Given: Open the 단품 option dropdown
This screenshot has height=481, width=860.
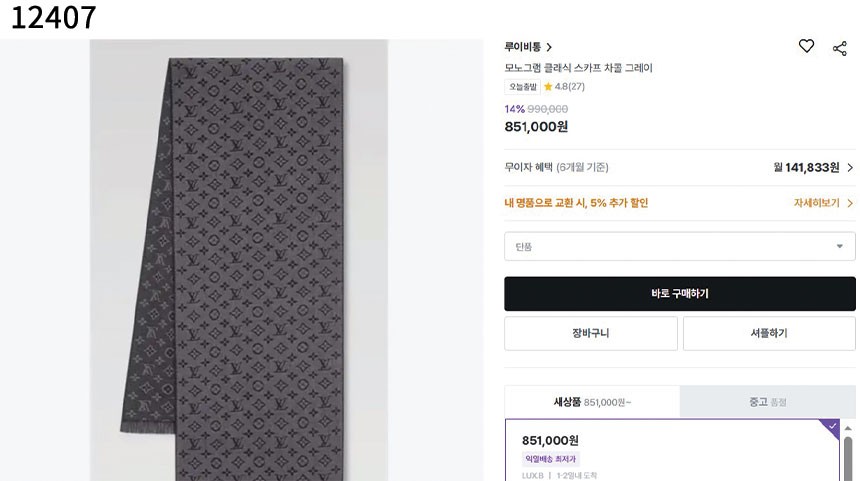Looking at the screenshot, I should coord(679,246).
